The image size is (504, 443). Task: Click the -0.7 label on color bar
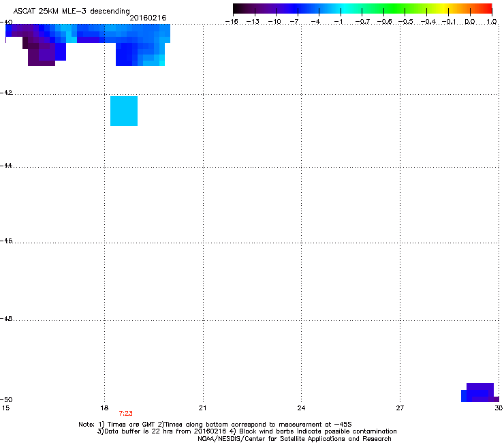[x=362, y=22]
